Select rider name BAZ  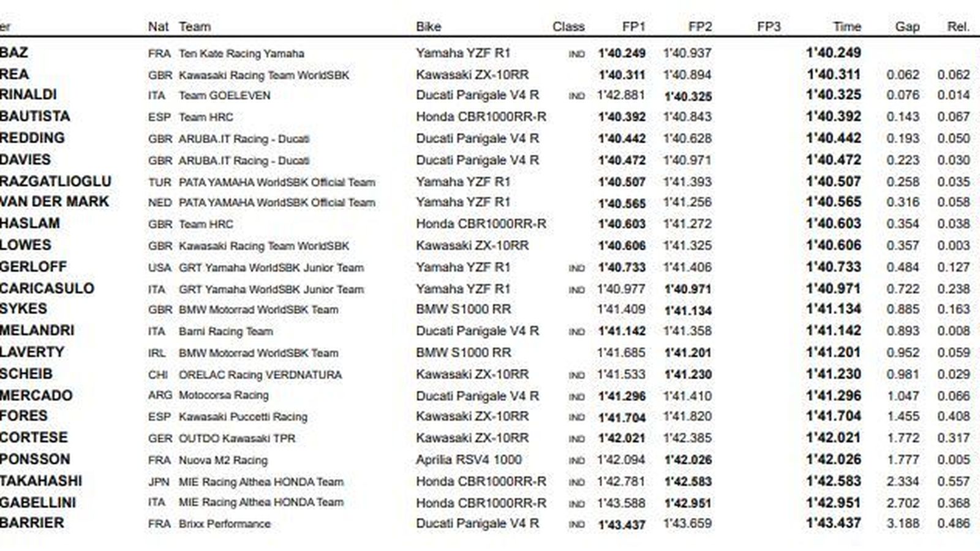(14, 53)
